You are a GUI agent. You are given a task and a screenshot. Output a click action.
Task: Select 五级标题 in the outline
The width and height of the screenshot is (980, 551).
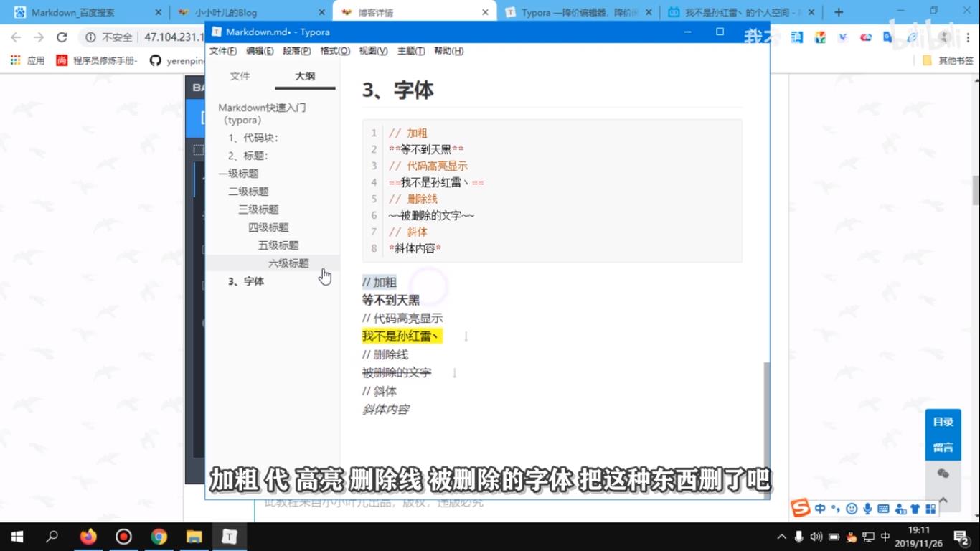(278, 245)
